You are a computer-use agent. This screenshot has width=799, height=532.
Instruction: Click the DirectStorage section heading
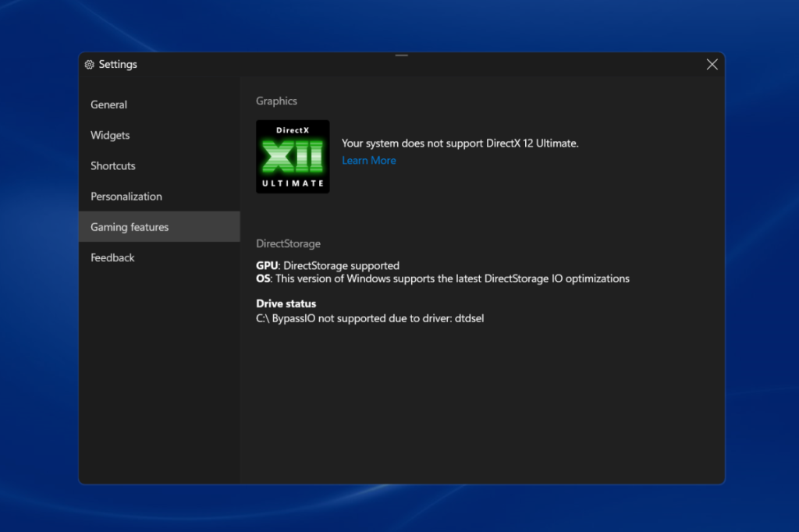[x=288, y=243]
